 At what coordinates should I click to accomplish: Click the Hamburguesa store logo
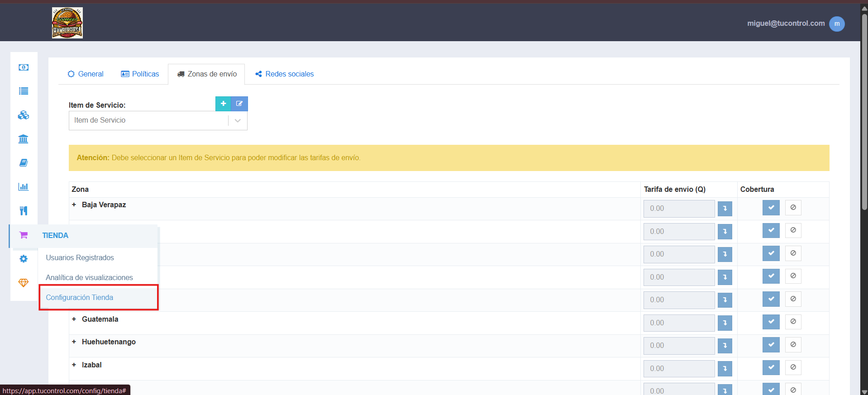tap(67, 23)
